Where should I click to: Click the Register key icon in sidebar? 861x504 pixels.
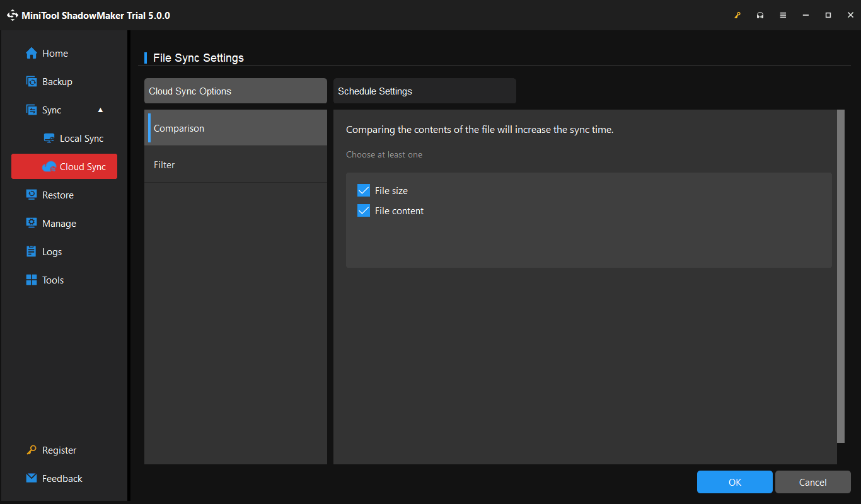[x=32, y=450]
